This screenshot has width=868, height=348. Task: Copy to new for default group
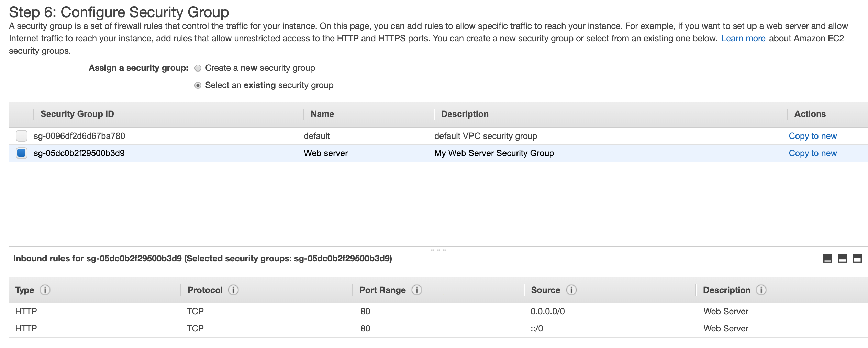(813, 136)
